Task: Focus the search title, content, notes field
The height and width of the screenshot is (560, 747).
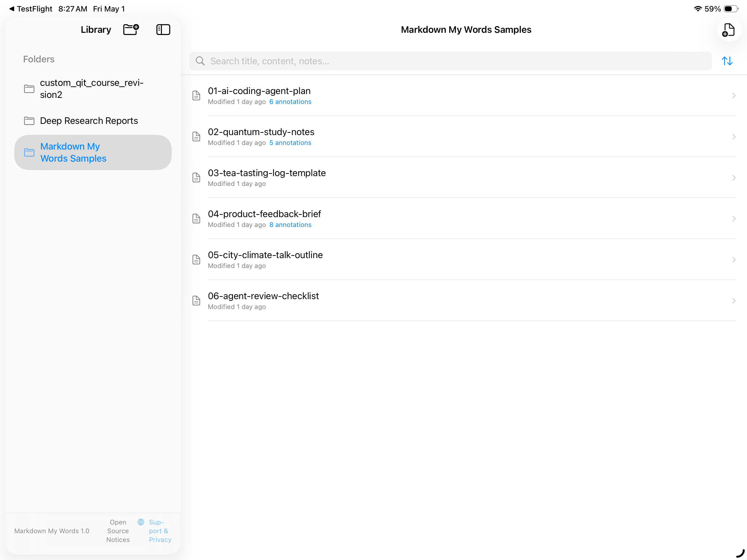Action: [450, 61]
